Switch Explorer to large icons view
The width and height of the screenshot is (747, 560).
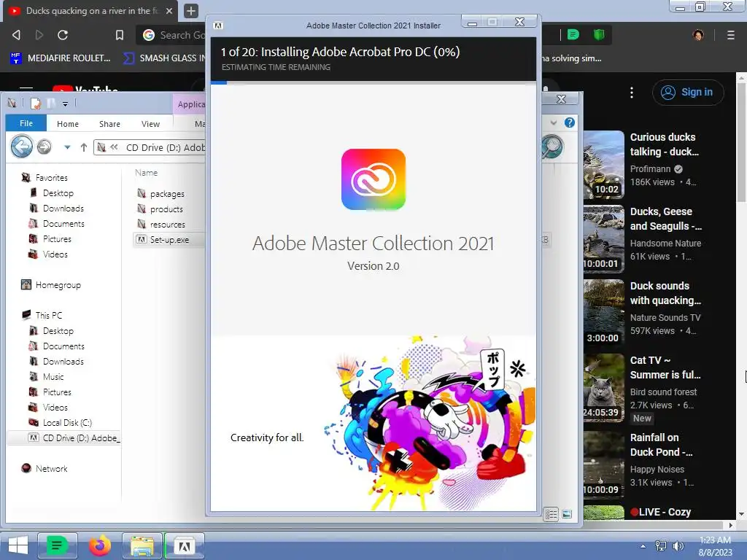tap(566, 514)
